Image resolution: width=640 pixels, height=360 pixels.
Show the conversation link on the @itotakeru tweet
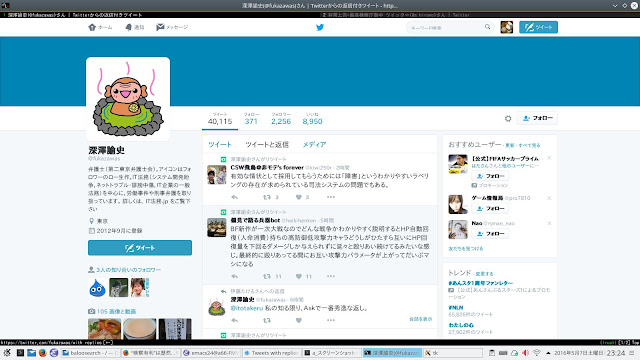(x=420, y=319)
